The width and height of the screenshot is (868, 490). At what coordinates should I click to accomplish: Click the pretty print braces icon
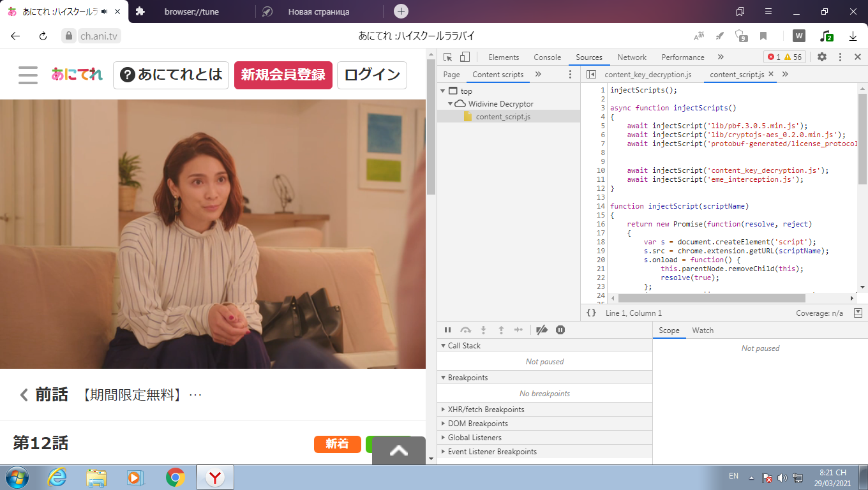click(591, 313)
